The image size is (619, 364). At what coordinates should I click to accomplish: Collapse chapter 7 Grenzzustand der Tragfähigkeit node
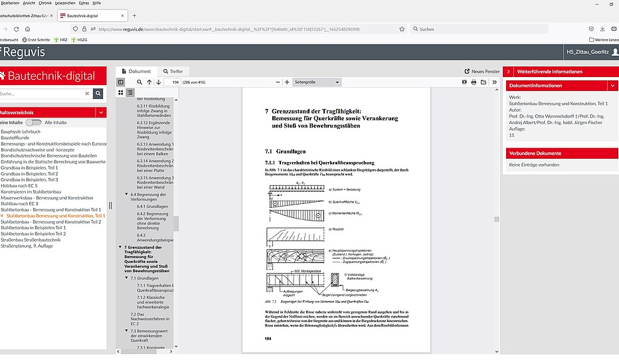(x=120, y=247)
